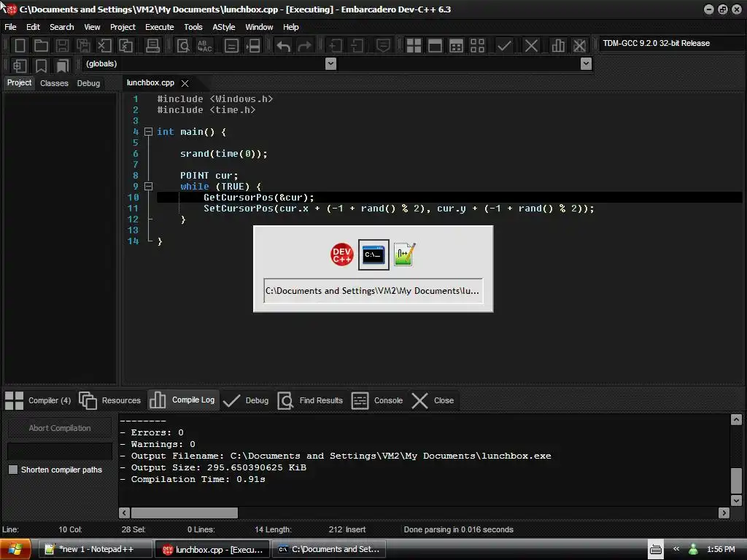
Task: Switch to the Classes tab in the side panel
Action: 54,83
